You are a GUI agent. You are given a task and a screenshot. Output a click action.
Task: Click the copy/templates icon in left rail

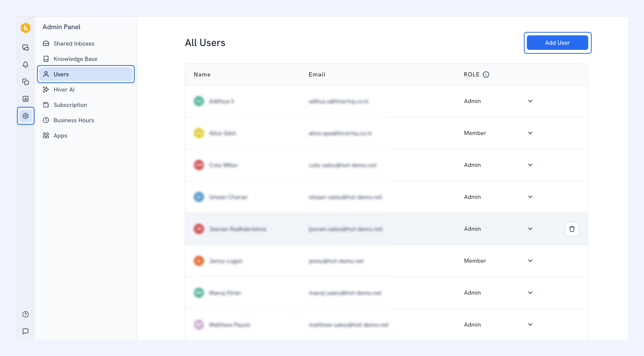(x=26, y=82)
